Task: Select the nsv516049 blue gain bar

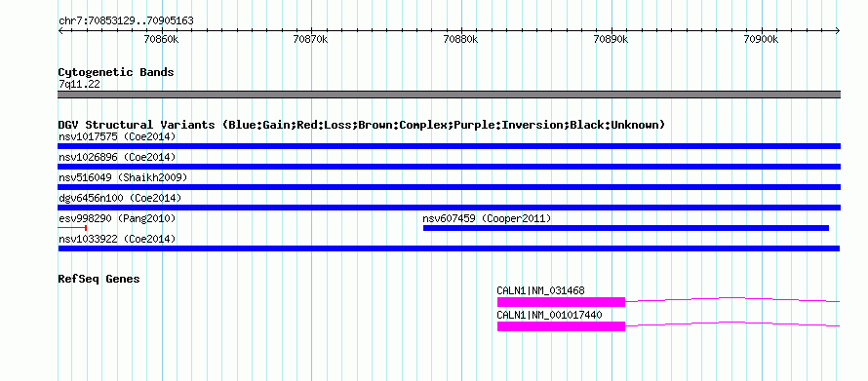Action: point(449,187)
